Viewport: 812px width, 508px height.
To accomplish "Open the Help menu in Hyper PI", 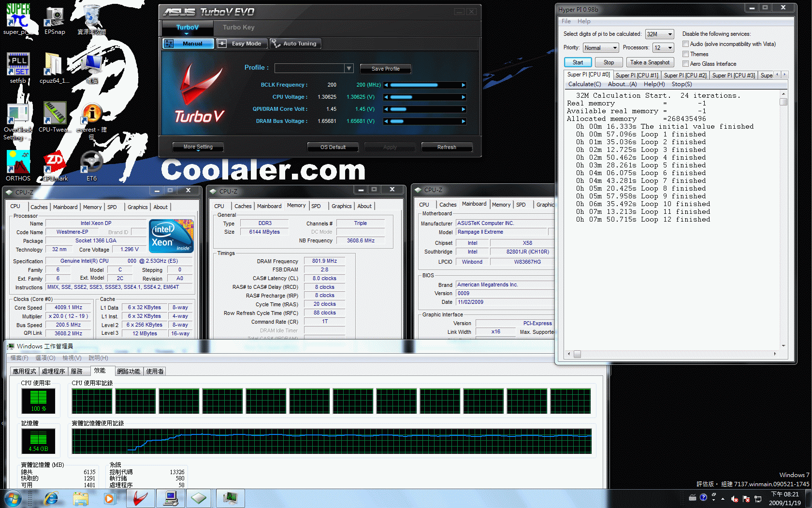I will click(583, 21).
